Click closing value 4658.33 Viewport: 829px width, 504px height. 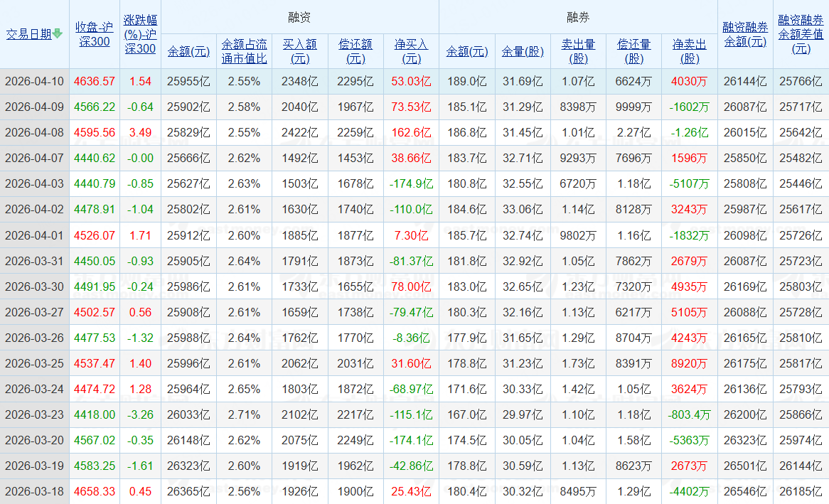94,491
